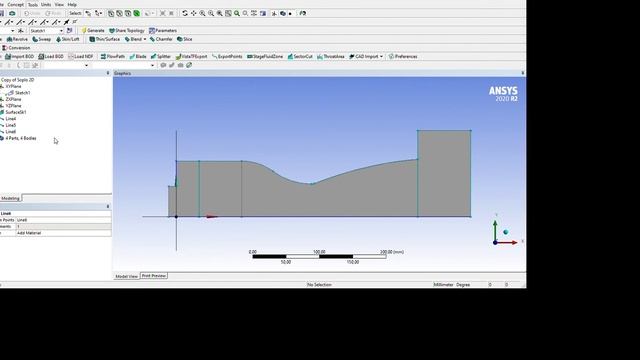640x360 pixels.
Task: Click StageFluidZone
Action: click(x=265, y=56)
